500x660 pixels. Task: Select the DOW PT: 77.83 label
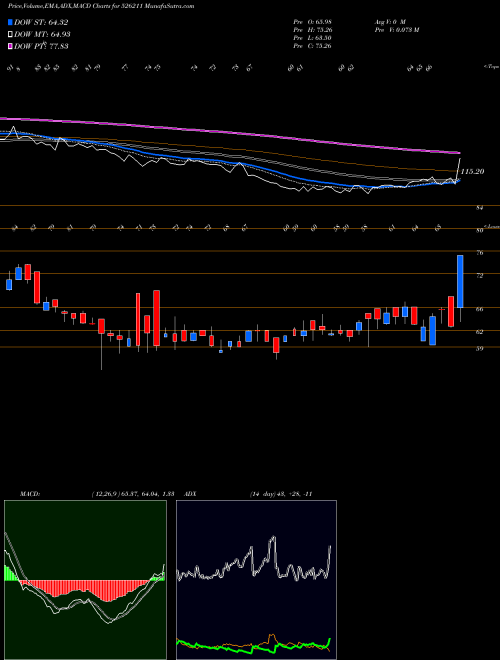click(41, 46)
